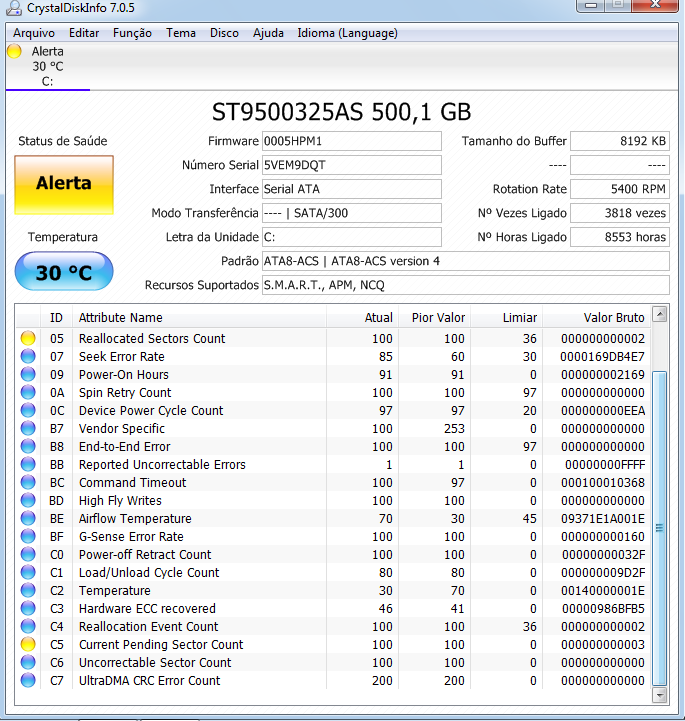Select the Current Pending Sector Count attribute name
This screenshot has height=721, width=685.
[161, 644]
